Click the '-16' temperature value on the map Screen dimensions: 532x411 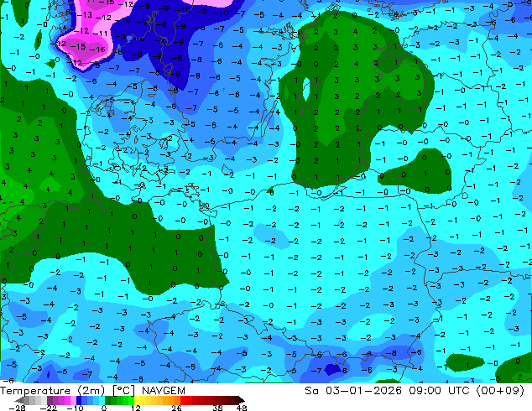click(97, 49)
